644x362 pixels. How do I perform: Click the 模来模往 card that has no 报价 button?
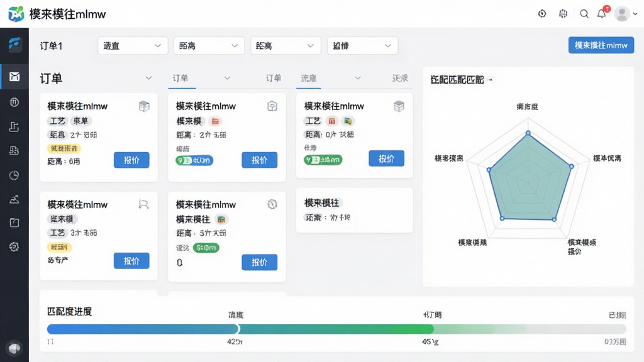355,210
